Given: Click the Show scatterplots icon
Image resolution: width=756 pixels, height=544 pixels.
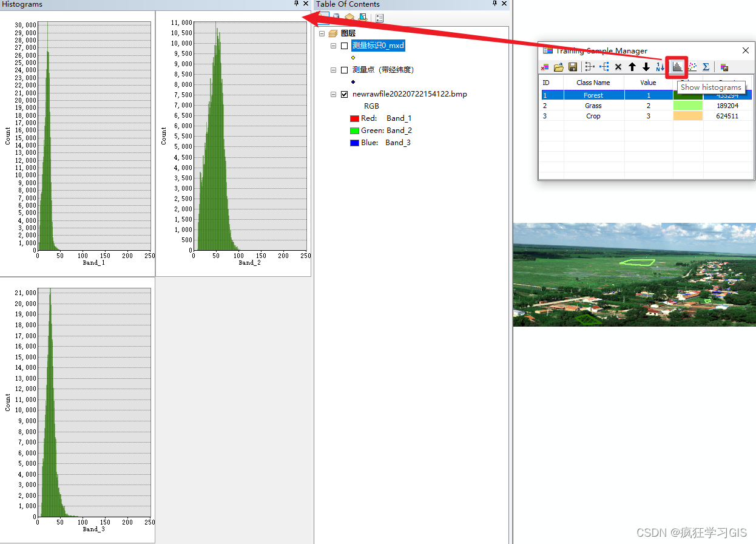Looking at the screenshot, I should (x=692, y=67).
